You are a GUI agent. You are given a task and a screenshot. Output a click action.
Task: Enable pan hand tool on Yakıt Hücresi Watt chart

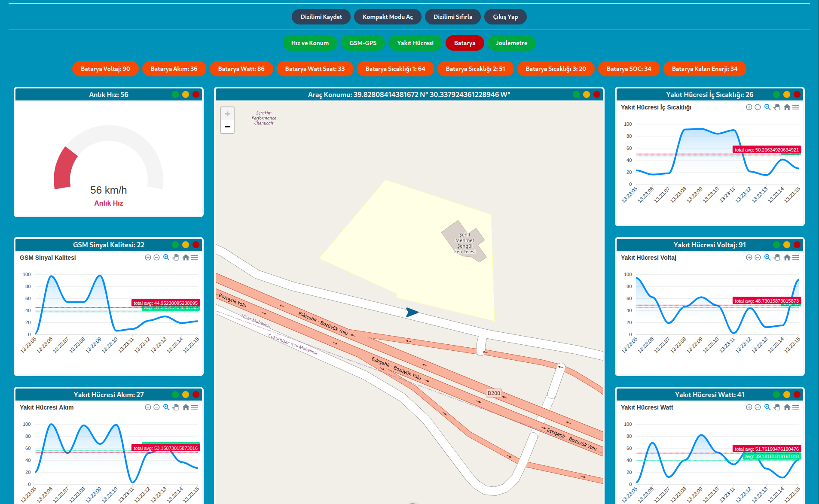point(777,407)
